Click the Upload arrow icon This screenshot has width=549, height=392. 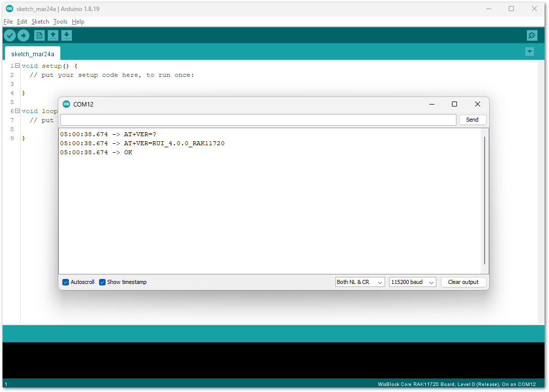point(24,35)
